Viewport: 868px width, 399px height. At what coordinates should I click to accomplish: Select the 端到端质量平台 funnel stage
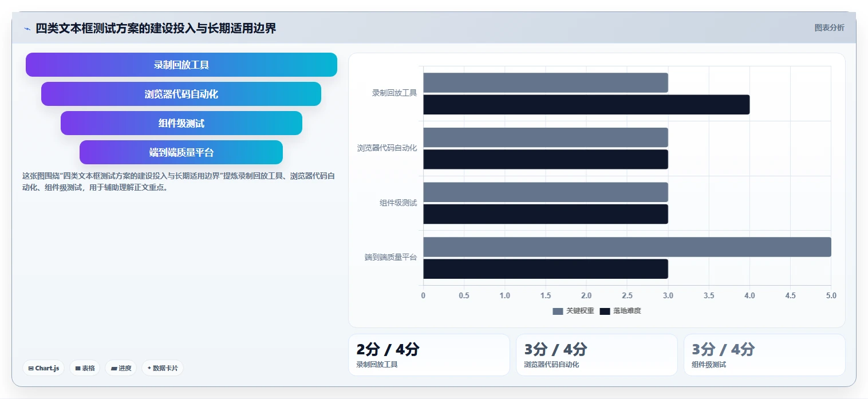181,152
